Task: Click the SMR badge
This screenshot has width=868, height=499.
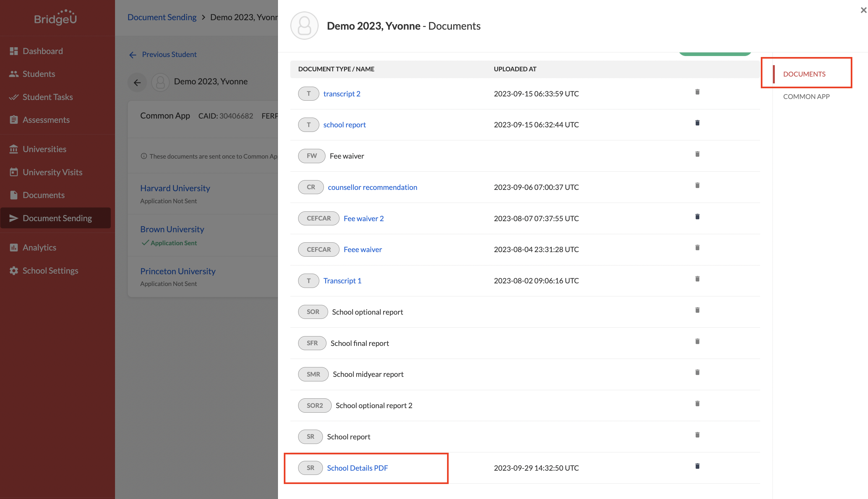Action: tap(313, 374)
